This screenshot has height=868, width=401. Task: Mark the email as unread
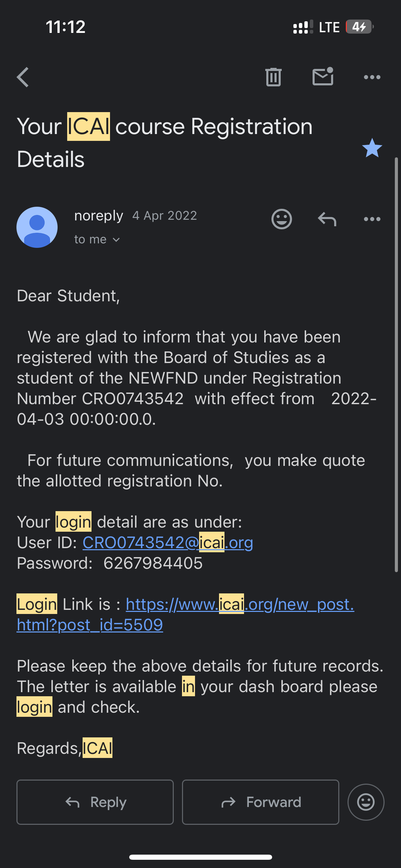click(323, 77)
